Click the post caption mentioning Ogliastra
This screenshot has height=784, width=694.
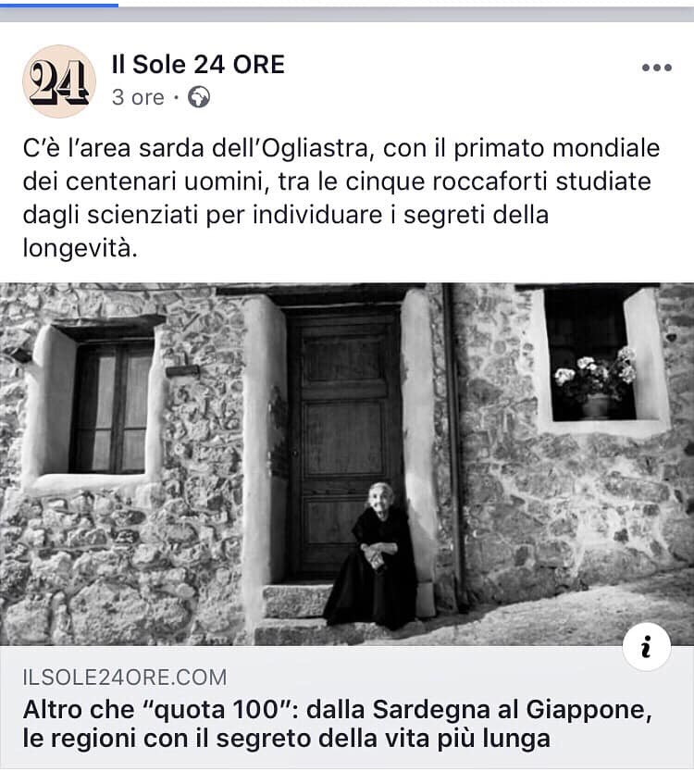[x=341, y=198]
